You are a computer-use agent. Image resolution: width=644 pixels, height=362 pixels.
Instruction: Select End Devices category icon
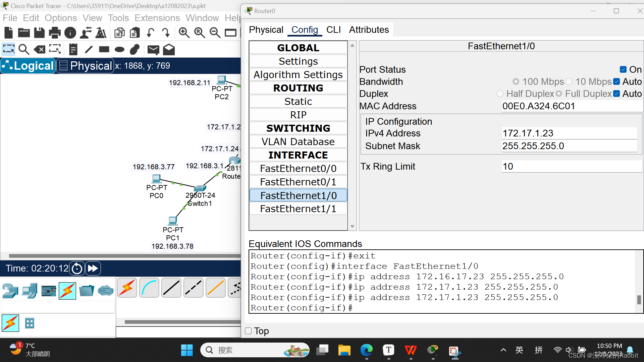pos(29,291)
